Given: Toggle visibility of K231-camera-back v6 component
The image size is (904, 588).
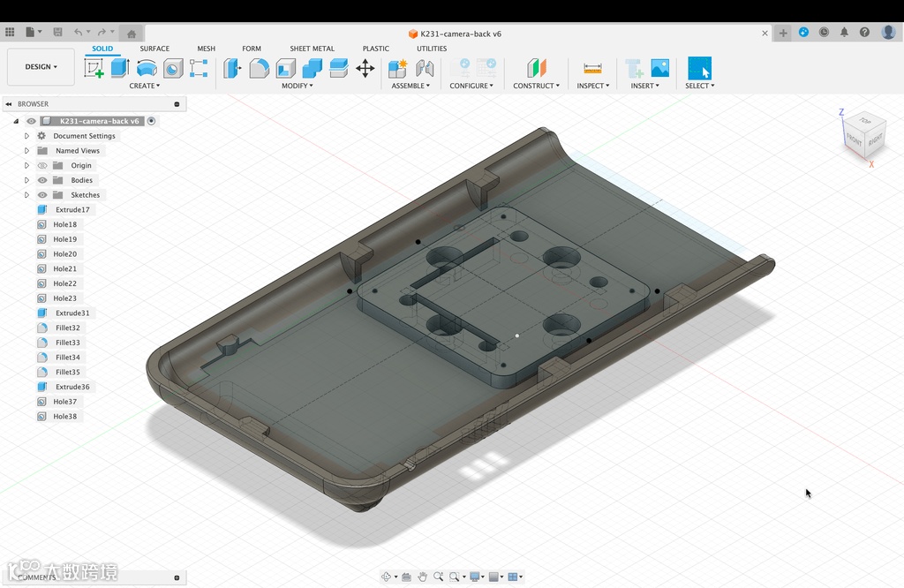Looking at the screenshot, I should click(31, 121).
